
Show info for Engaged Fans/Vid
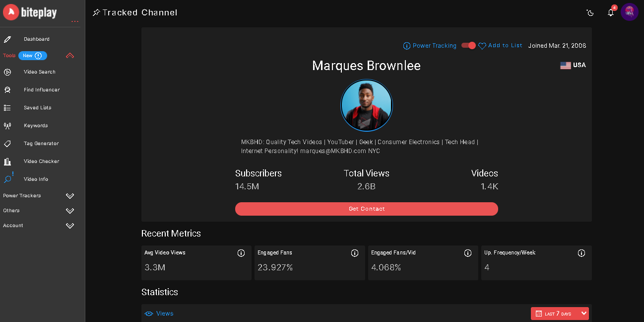tap(468, 253)
